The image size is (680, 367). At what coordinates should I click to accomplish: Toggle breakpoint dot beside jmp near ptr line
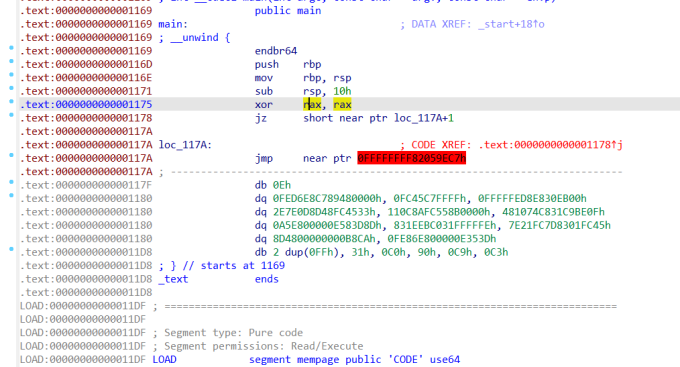click(x=11, y=155)
